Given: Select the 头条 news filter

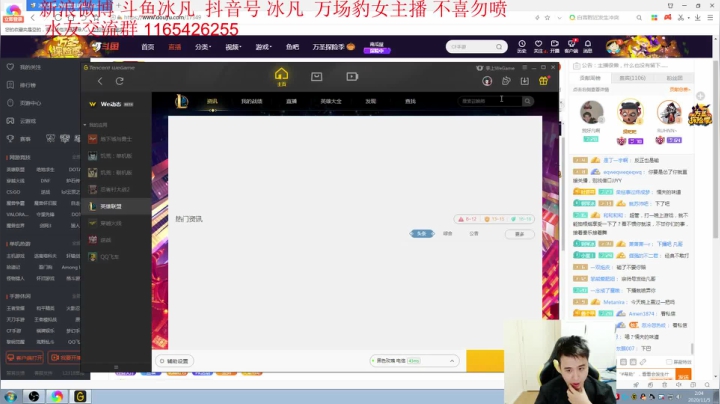Looking at the screenshot, I should pos(422,234).
